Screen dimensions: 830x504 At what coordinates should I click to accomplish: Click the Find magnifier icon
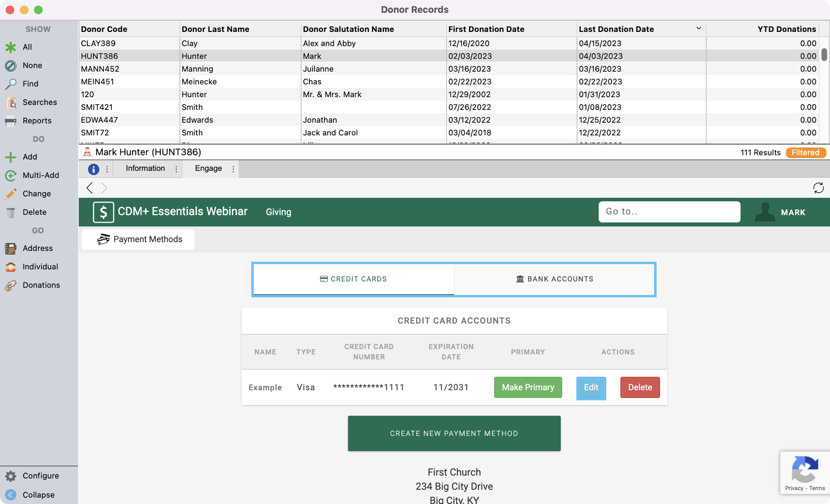pos(11,84)
